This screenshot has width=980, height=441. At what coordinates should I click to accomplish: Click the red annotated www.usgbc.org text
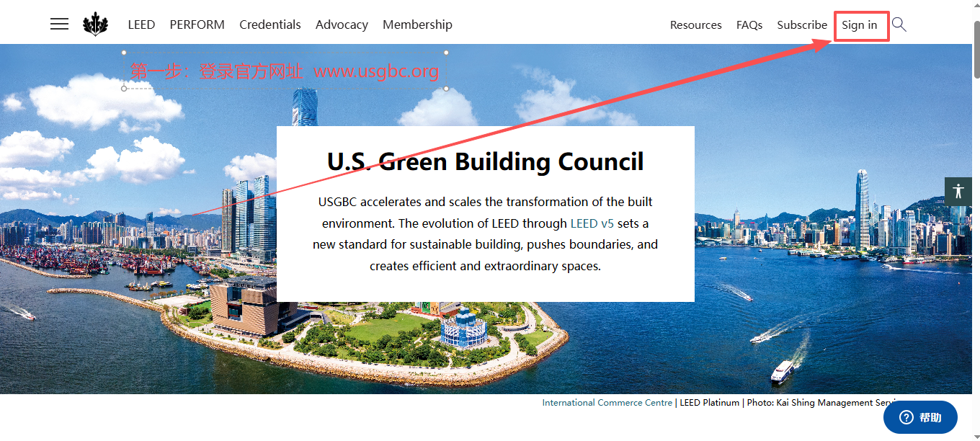376,71
